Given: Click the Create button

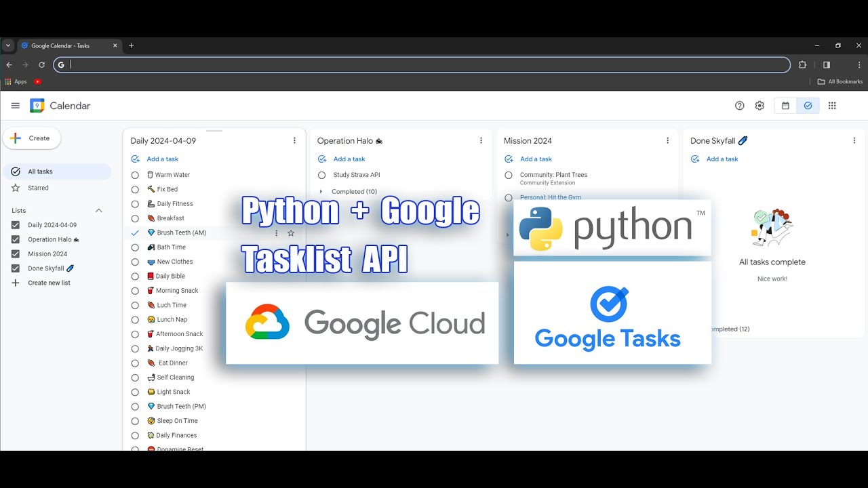Looking at the screenshot, I should [x=32, y=138].
